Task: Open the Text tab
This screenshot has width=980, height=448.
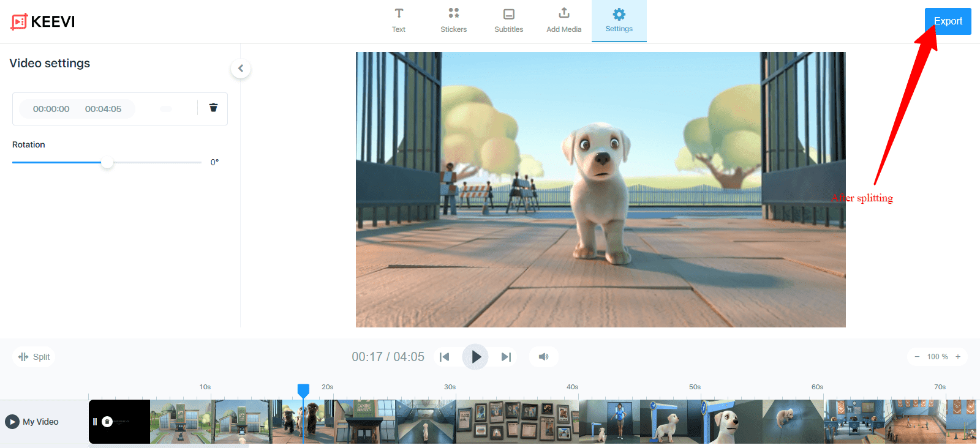Action: pyautogui.click(x=399, y=21)
